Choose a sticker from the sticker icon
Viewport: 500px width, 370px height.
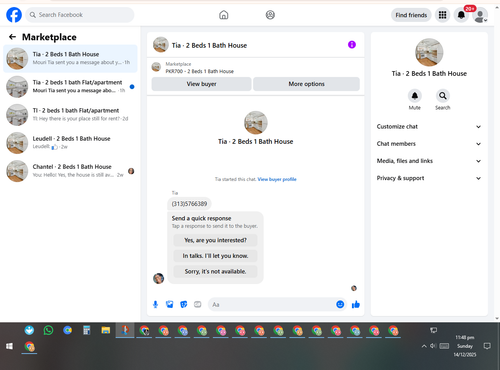click(184, 304)
